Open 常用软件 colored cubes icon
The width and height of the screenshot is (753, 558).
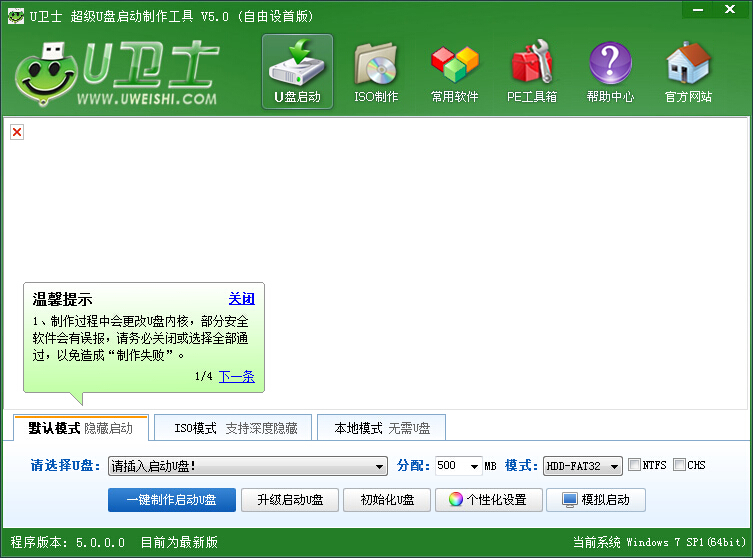(454, 72)
